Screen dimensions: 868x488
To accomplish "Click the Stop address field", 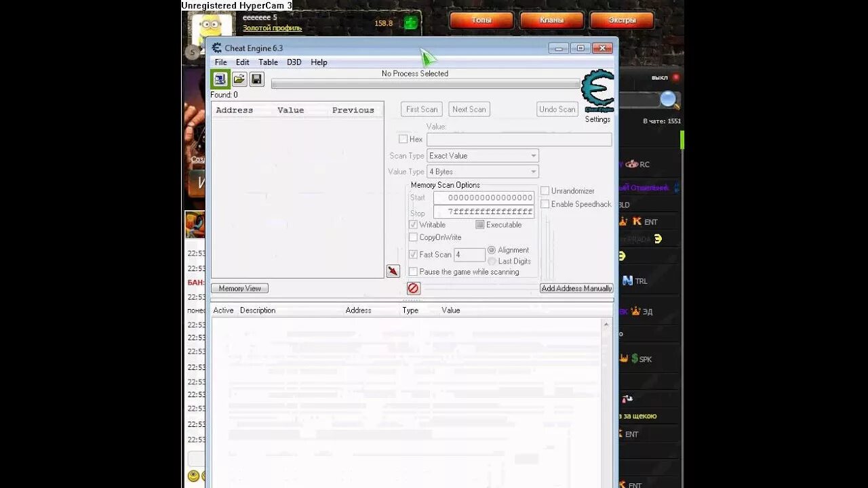I will point(484,212).
